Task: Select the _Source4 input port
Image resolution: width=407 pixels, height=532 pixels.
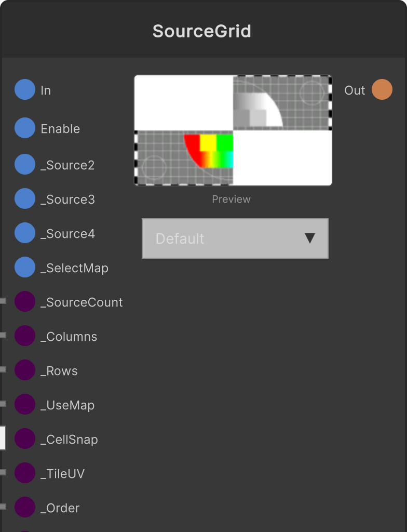Action: click(x=25, y=233)
